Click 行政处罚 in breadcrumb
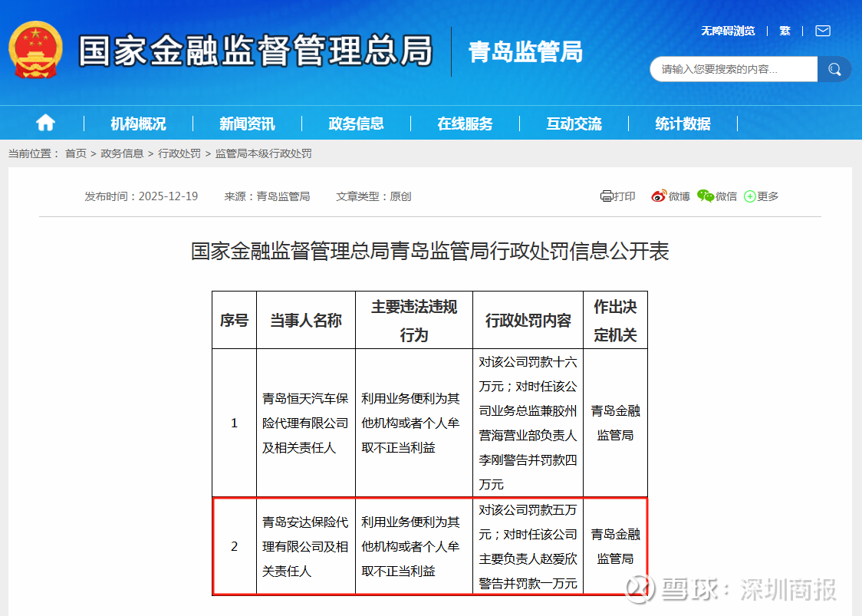 pos(179,153)
